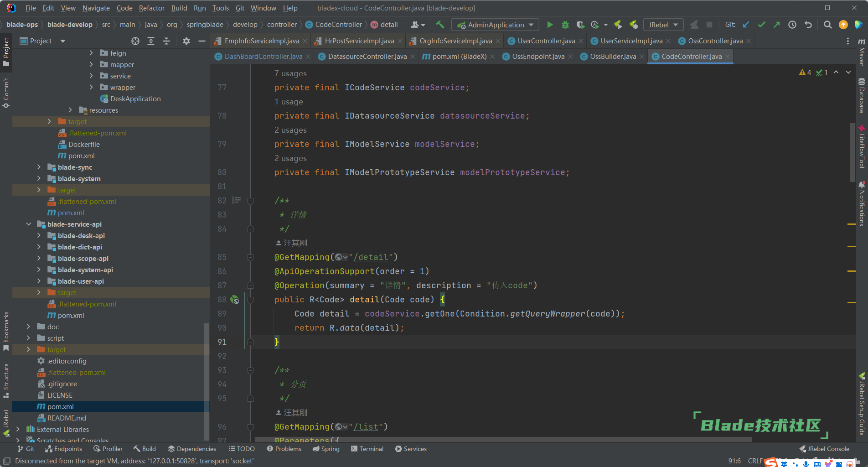Screen dimensions: 868x467
Task: Click the gutter run endpoint icon at line 88
Action: (x=235, y=300)
